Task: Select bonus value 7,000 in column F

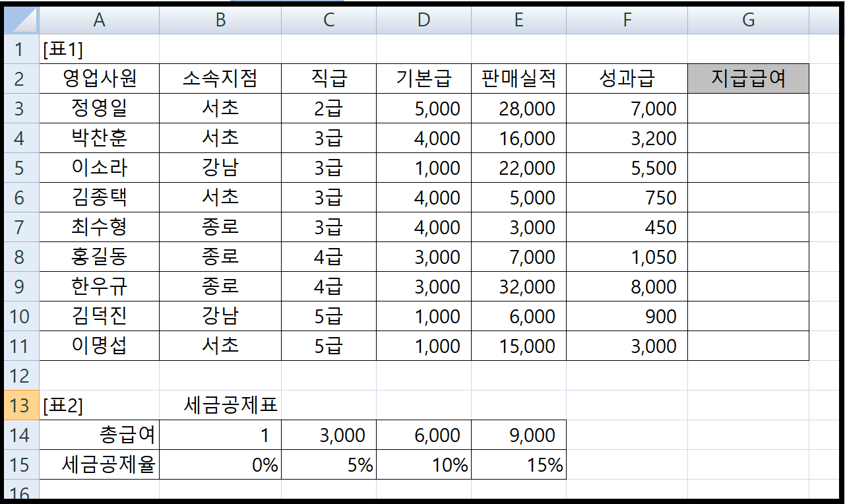Action: 627,108
